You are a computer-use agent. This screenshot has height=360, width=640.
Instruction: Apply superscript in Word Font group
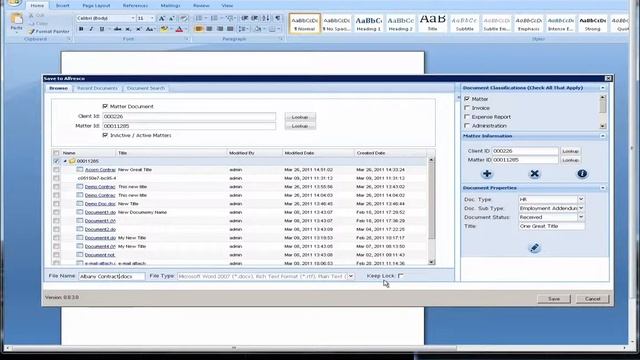[x=138, y=29]
